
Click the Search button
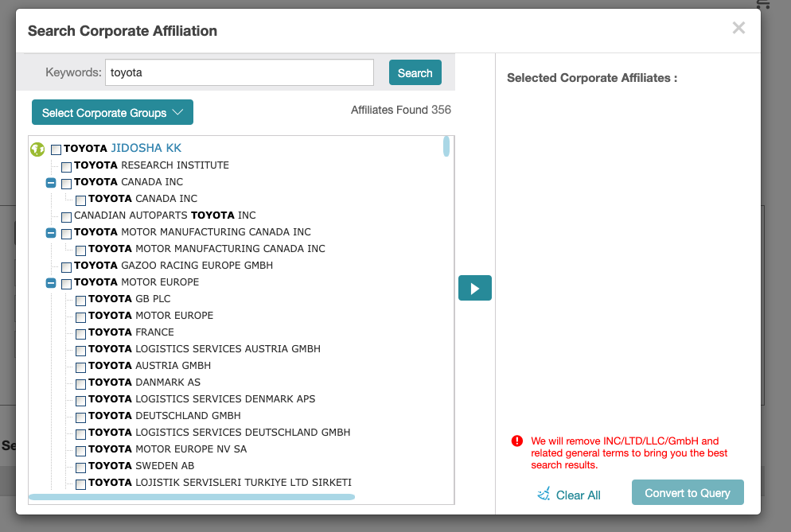click(x=415, y=72)
